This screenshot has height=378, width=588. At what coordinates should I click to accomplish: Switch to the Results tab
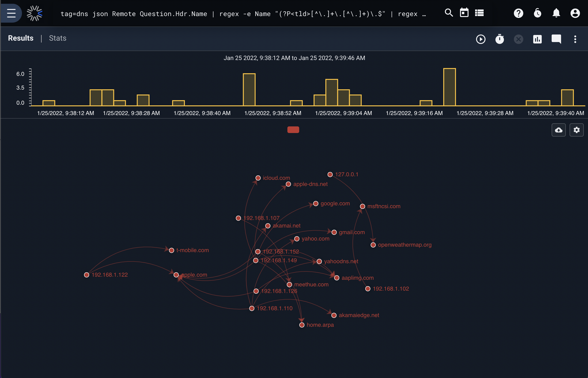[x=21, y=38]
